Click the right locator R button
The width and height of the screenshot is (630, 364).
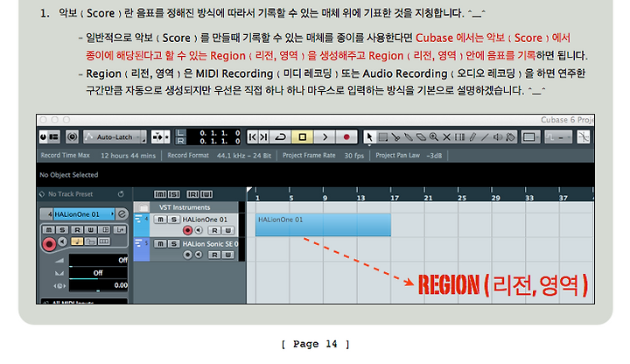point(180,141)
